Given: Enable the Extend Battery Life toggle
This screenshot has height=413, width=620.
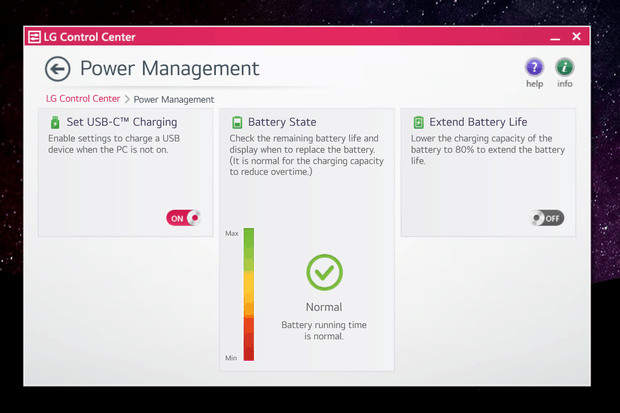Looking at the screenshot, I should (x=547, y=218).
